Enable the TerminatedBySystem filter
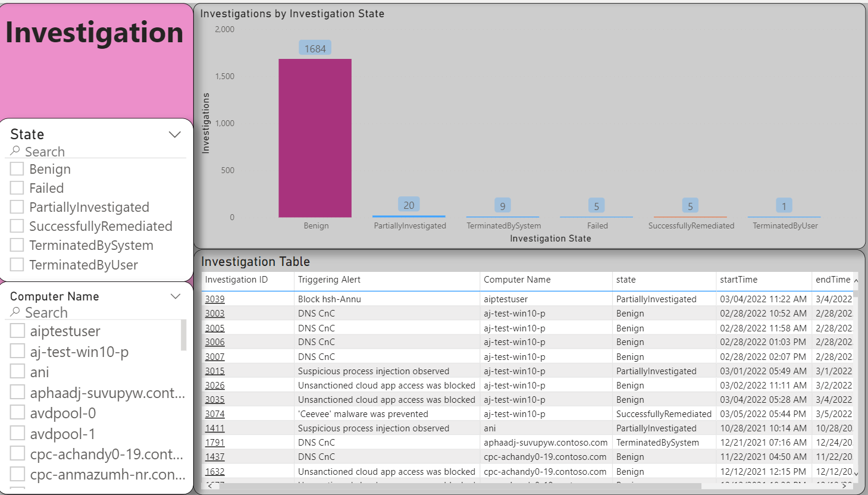Image resolution: width=868 pixels, height=495 pixels. (16, 245)
